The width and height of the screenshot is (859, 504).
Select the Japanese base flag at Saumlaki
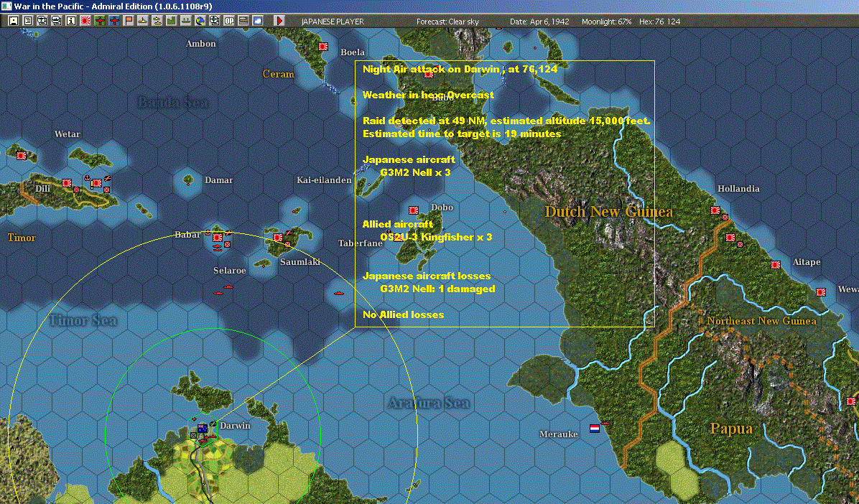278,238
